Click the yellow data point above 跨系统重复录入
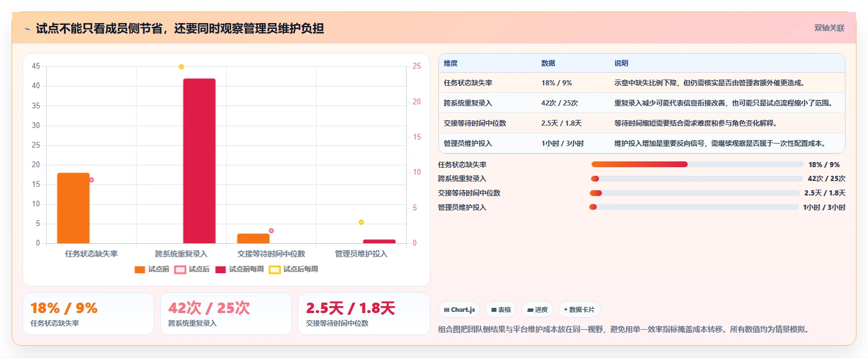The width and height of the screenshot is (868, 358). click(x=181, y=67)
